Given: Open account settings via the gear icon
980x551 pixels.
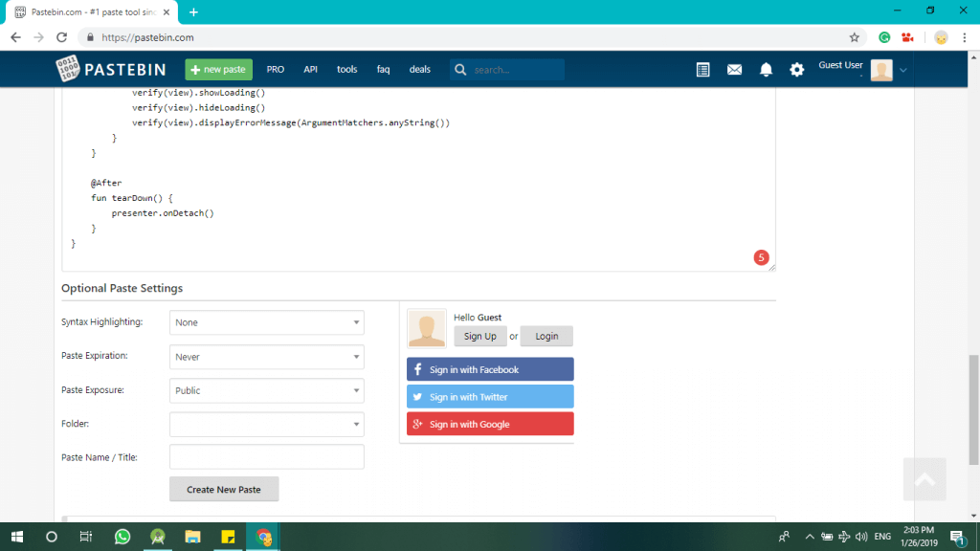Looking at the screenshot, I should [796, 69].
